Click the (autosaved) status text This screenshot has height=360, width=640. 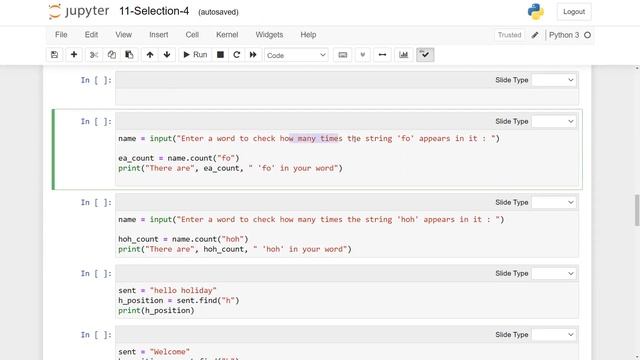click(218, 12)
